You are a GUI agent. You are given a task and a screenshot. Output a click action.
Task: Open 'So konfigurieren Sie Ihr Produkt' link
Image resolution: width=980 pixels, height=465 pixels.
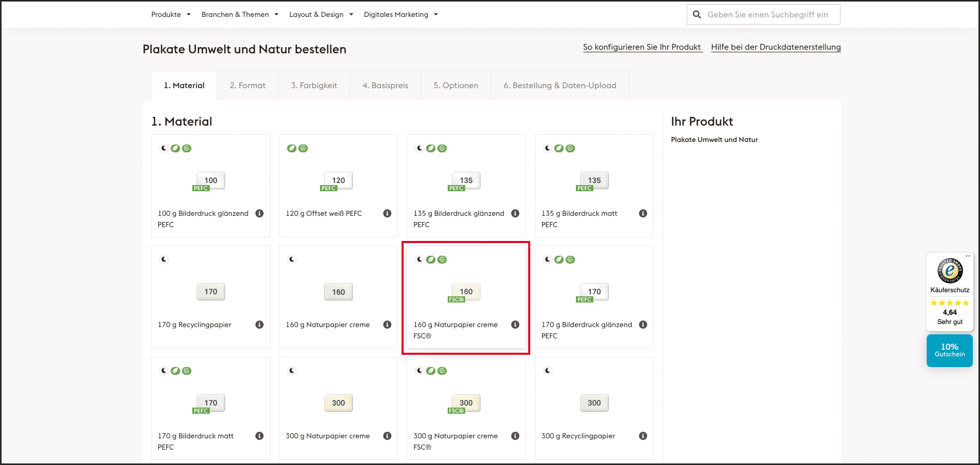click(x=642, y=47)
